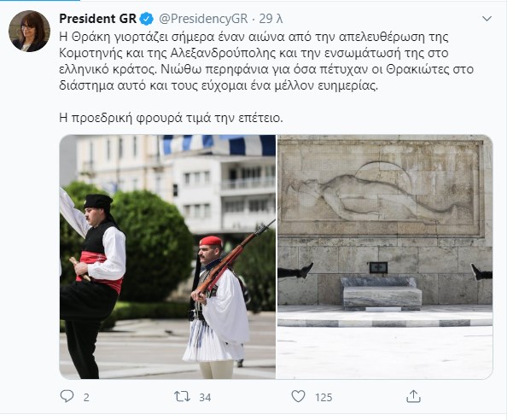Open the share upload icon
This screenshot has height=420, width=513.
pos(413,396)
